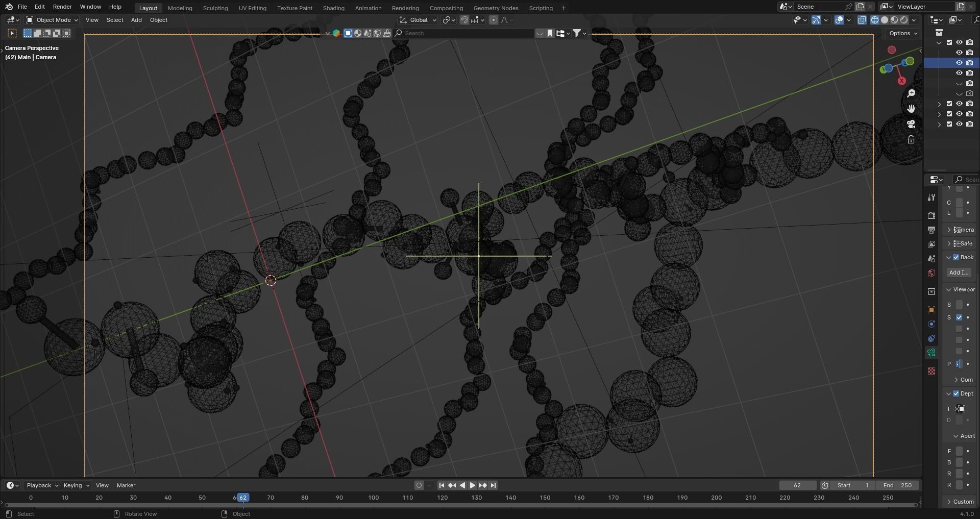Open the viewport Add menu

pyautogui.click(x=136, y=20)
